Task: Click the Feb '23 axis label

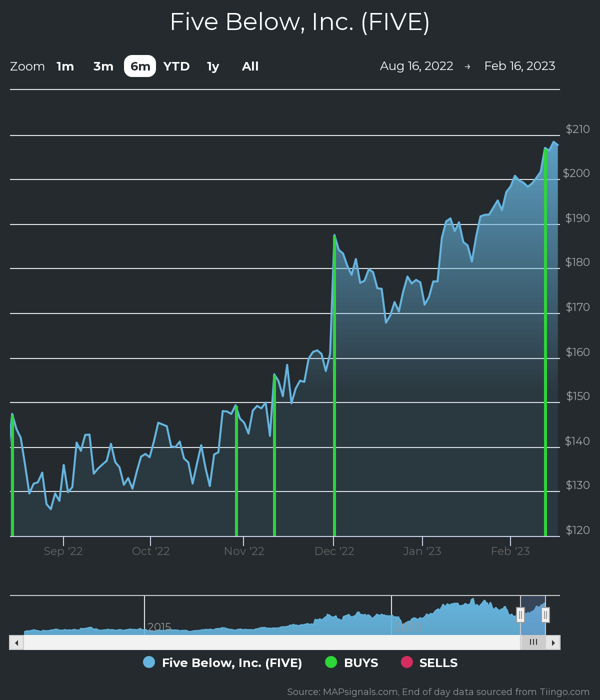Action: point(510,551)
